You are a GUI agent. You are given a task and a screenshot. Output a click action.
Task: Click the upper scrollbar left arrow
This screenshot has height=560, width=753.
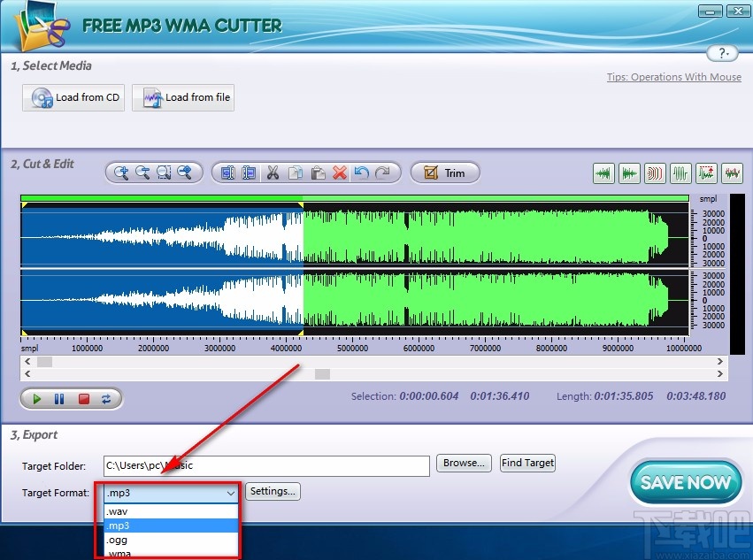(27, 362)
